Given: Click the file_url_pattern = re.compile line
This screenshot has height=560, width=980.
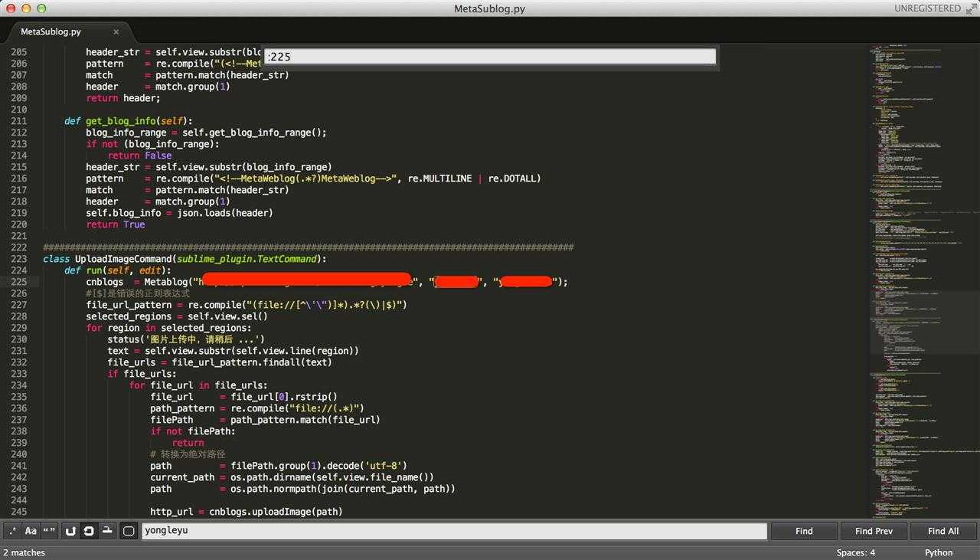Looking at the screenshot, I should pyautogui.click(x=246, y=305).
